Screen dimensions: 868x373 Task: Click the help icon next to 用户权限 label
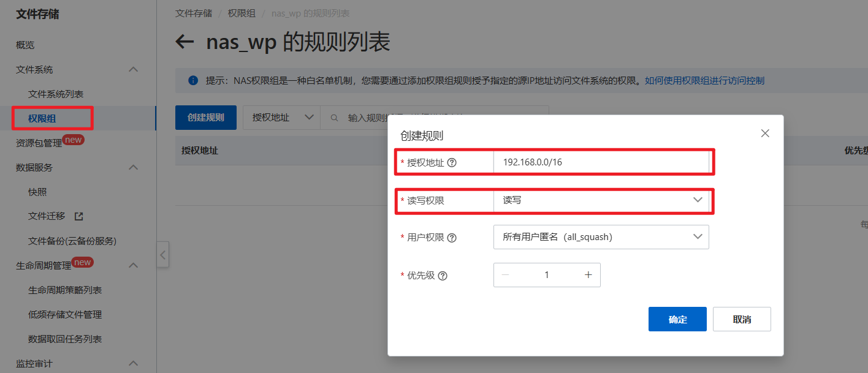click(x=452, y=237)
